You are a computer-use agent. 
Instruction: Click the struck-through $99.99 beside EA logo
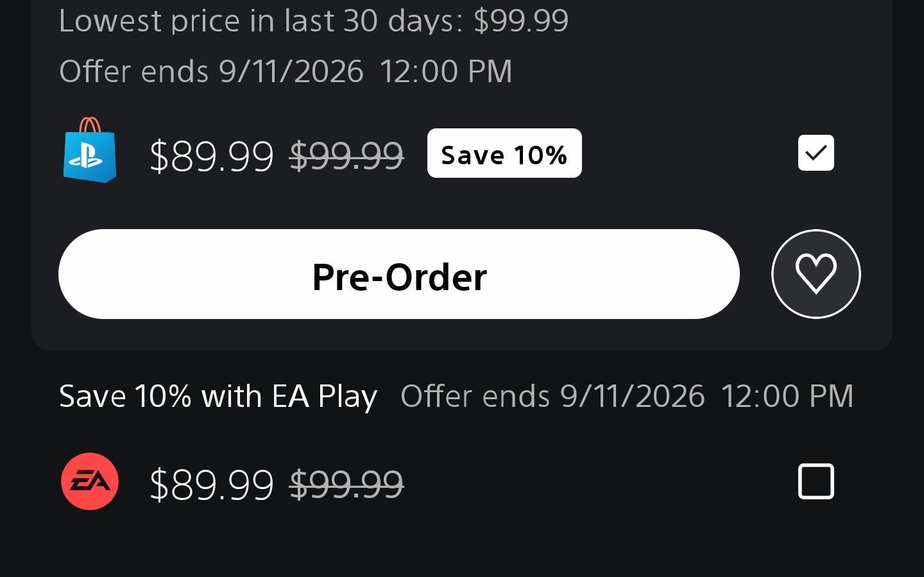point(346,484)
